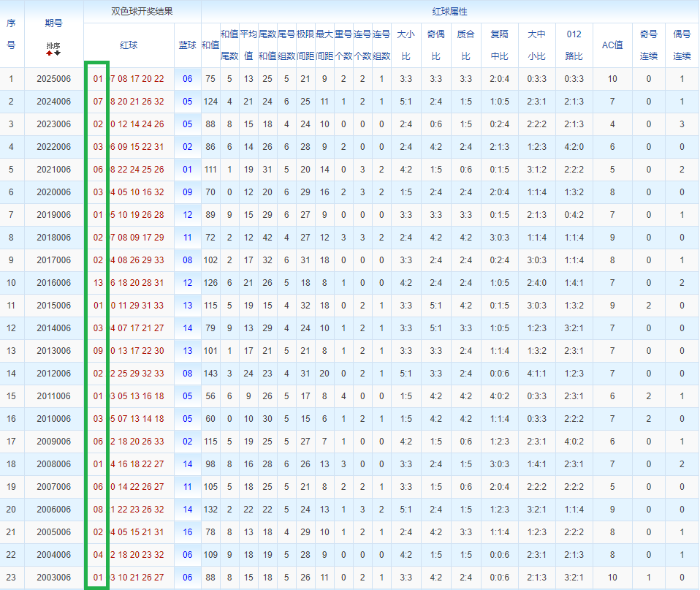
Task: Click the 期号 column header
Action: coord(53,23)
